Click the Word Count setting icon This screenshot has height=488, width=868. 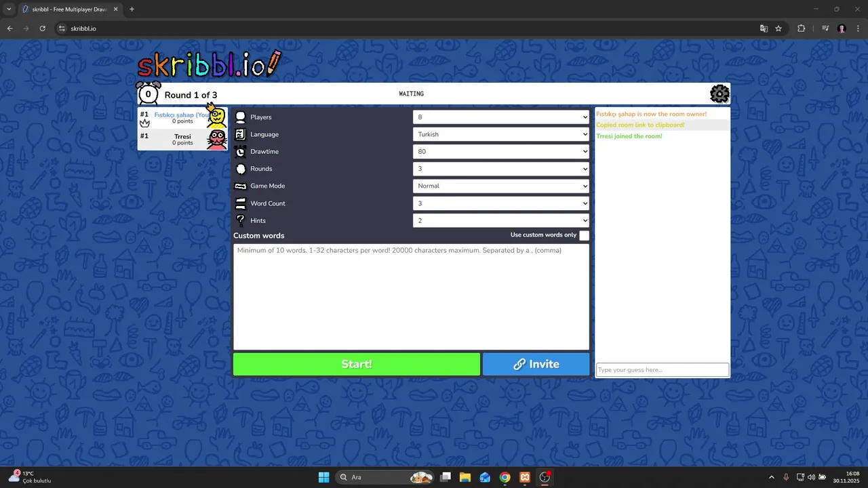click(240, 203)
